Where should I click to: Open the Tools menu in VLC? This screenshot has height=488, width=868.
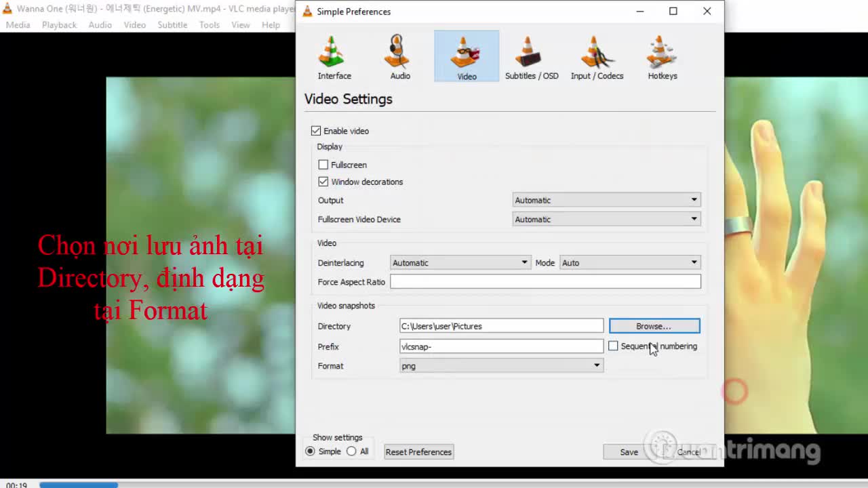point(209,24)
